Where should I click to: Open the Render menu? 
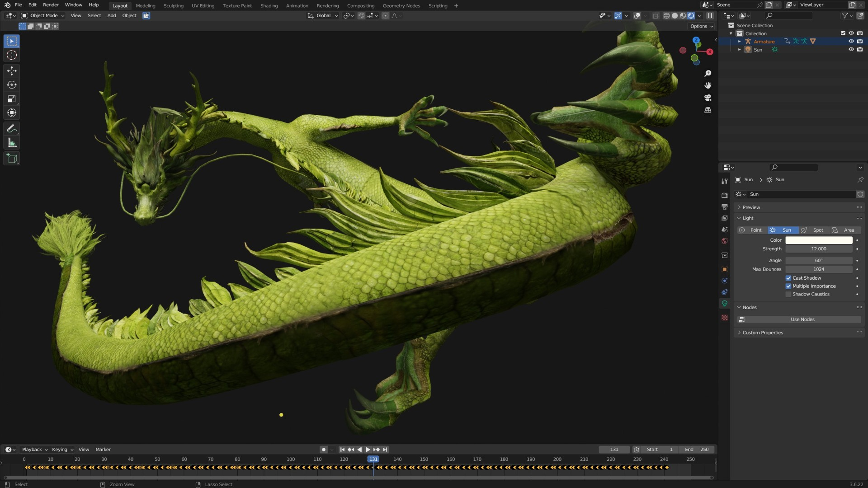[51, 5]
